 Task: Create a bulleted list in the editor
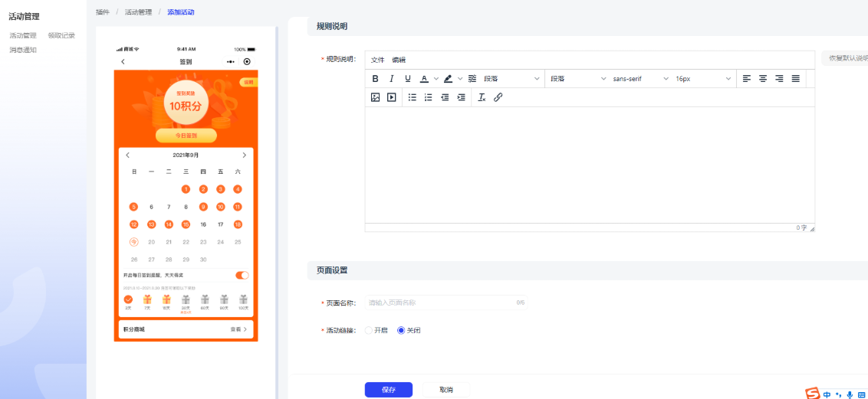coord(412,97)
